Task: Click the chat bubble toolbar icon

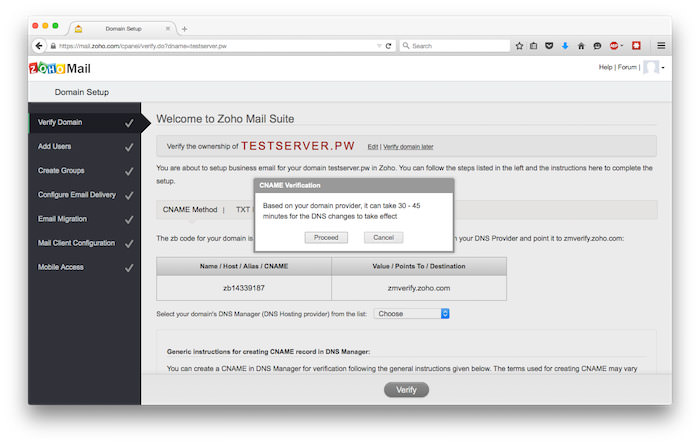Action: [597, 46]
